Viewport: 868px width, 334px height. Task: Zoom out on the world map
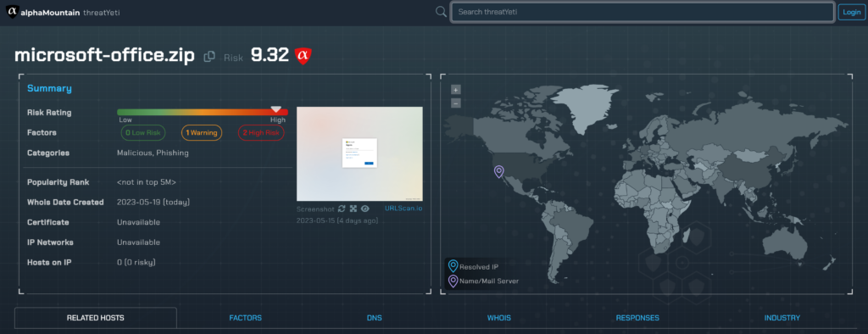click(x=455, y=103)
